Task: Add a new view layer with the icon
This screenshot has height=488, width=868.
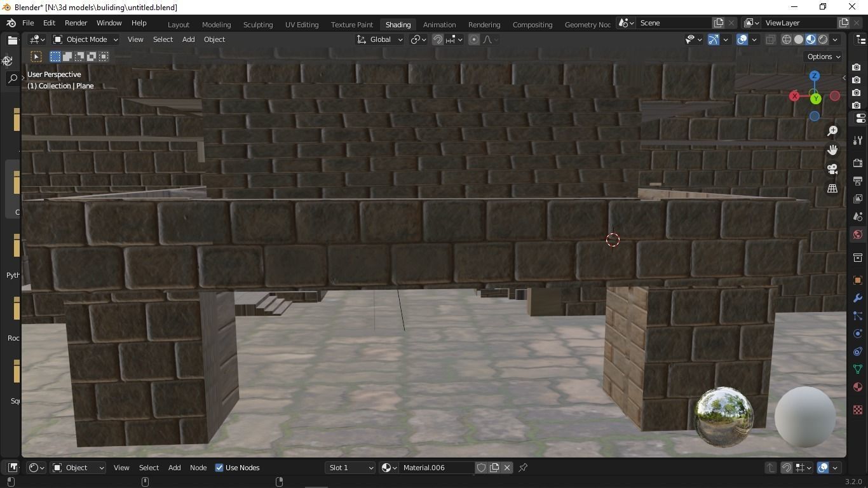Action: pos(844,23)
